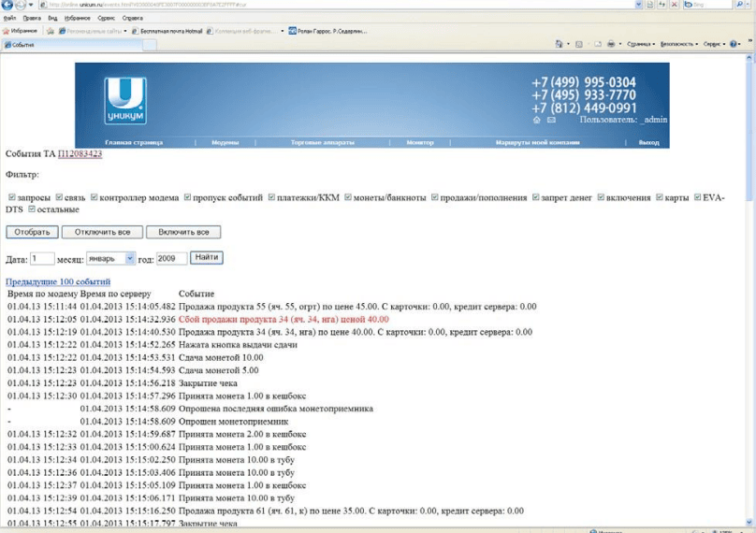Click the home icon under the phone numbers

(537, 121)
